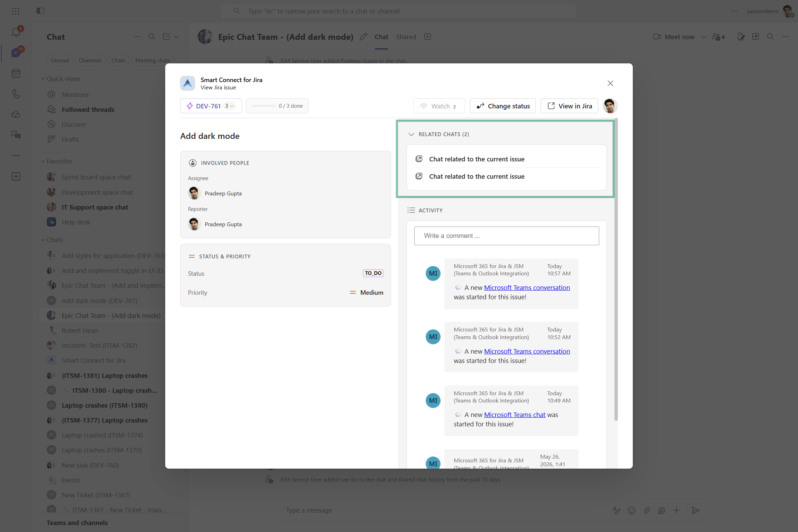This screenshot has height=532, width=798.
Task: Open Discover in Quick views
Action: (x=74, y=124)
